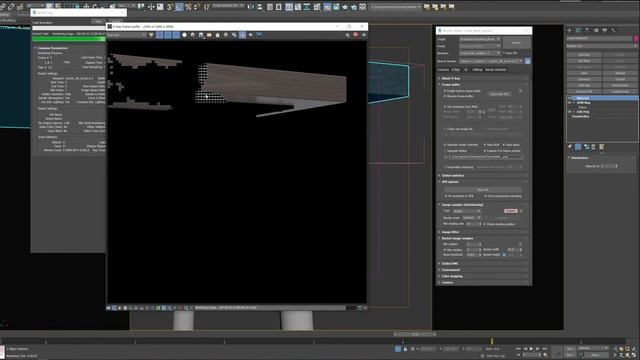
Task: Toggle green channel in V-Ray frame buffer
Action: 168,35
